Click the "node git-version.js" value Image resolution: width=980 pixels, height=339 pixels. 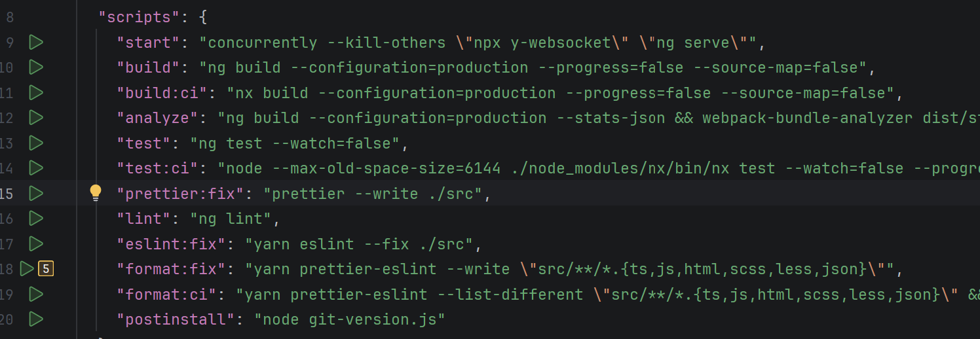tap(350, 319)
